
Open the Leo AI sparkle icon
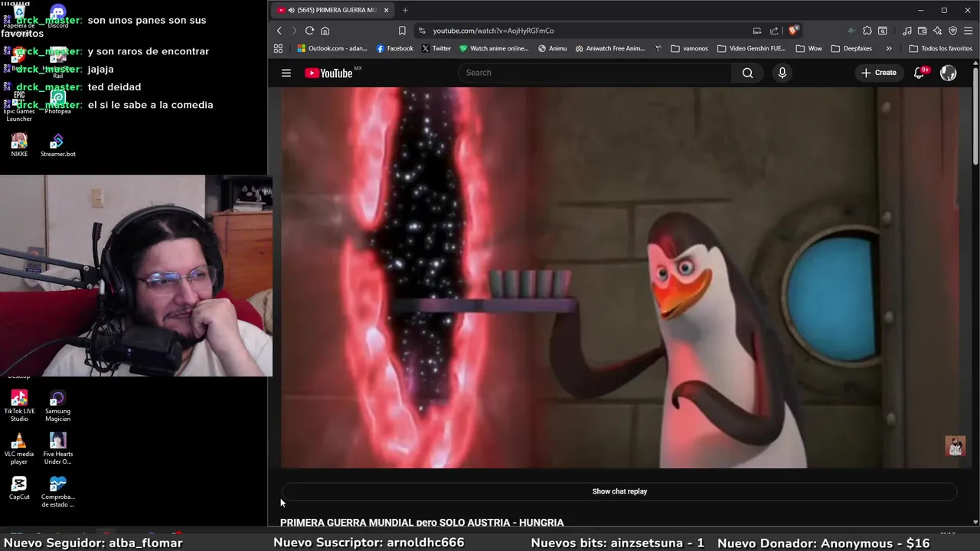(938, 31)
